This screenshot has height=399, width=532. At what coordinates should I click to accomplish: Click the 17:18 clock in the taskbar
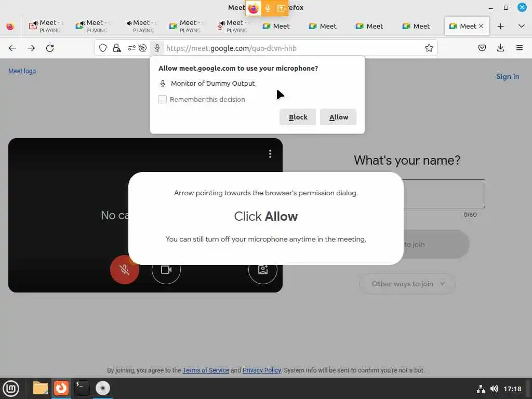coord(512,389)
